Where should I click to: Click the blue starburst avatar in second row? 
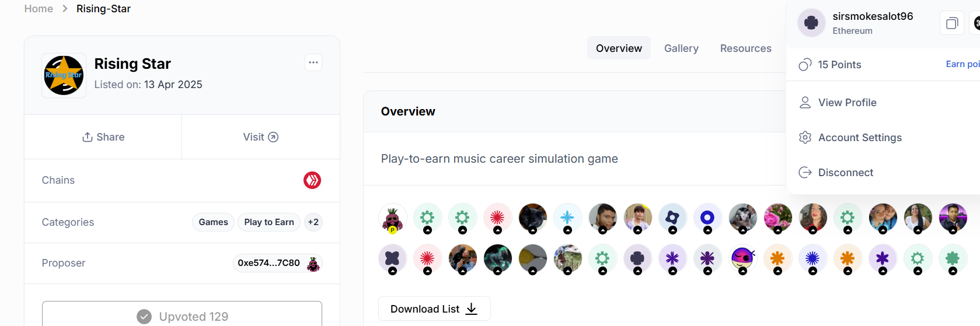(x=812, y=259)
